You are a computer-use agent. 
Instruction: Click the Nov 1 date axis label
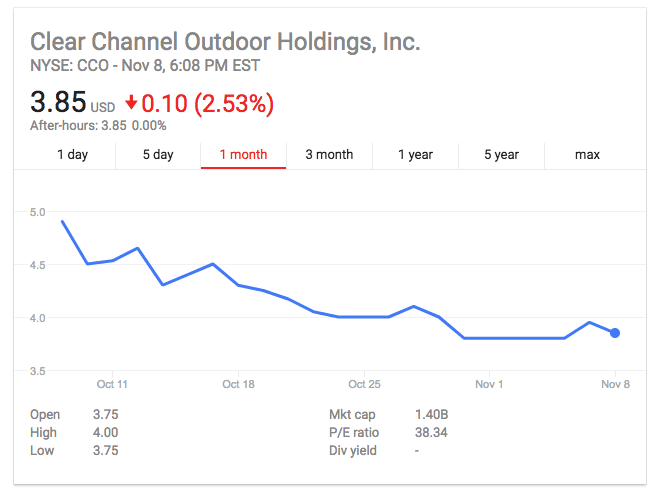489,384
